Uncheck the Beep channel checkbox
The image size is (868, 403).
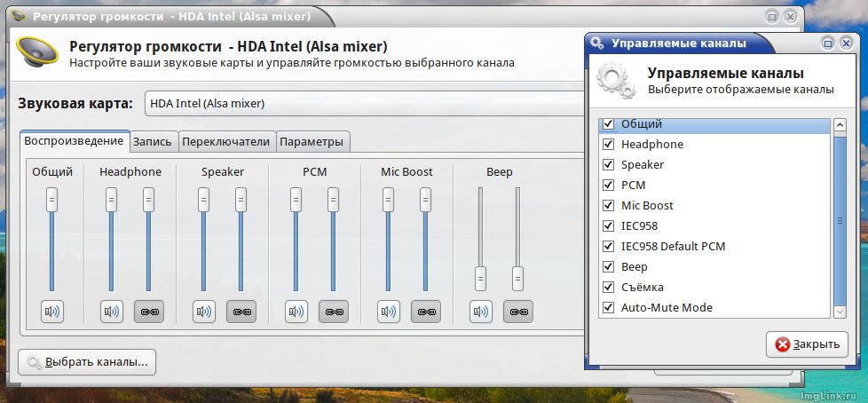tap(608, 267)
